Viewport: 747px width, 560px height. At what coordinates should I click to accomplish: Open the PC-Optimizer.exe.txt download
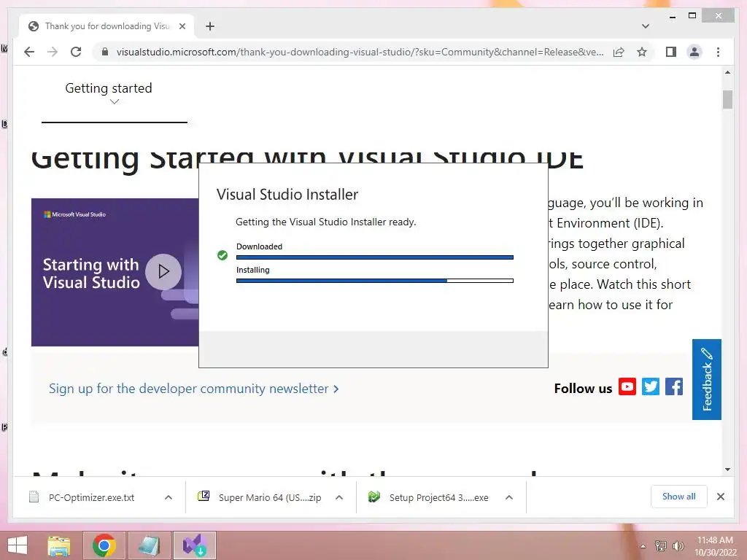[x=91, y=497]
